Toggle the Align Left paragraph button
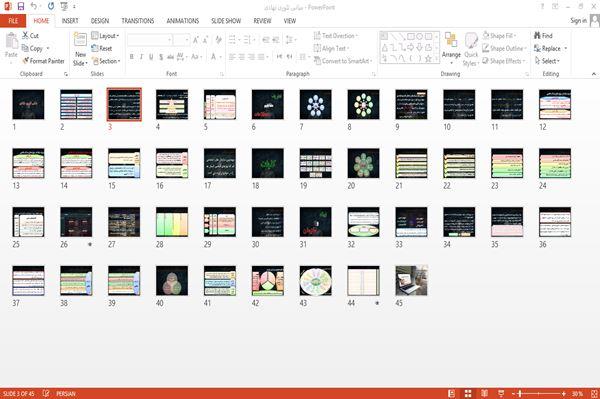Viewport: 600px width, 399px height. point(232,57)
